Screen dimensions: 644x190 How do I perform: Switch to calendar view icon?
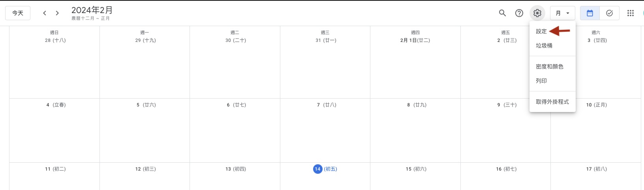[590, 13]
